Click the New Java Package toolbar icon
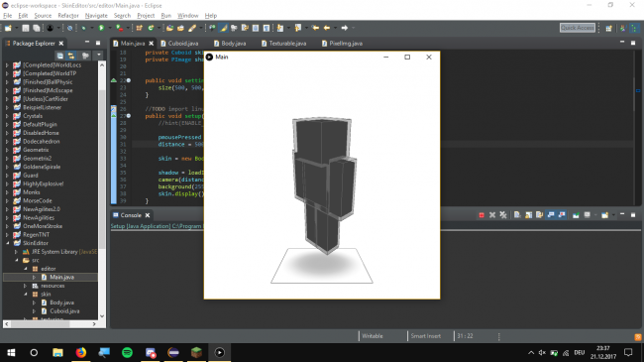This screenshot has width=644, height=362. click(140, 28)
